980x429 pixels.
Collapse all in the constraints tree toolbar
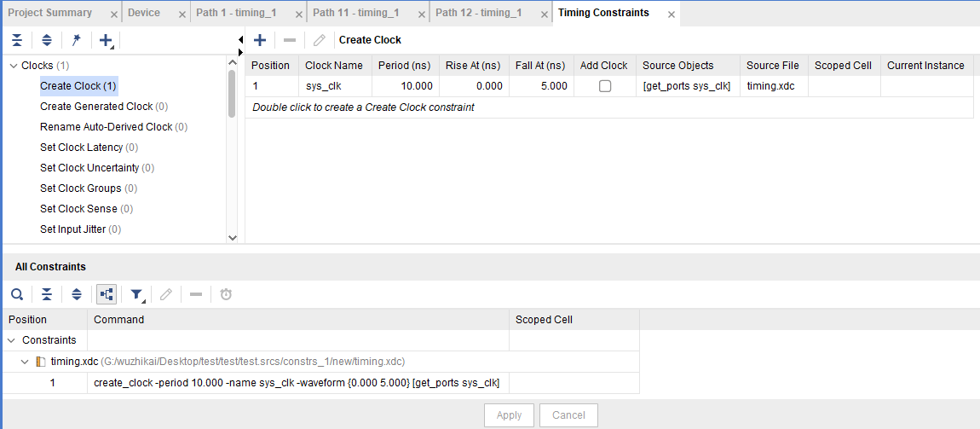click(x=17, y=40)
